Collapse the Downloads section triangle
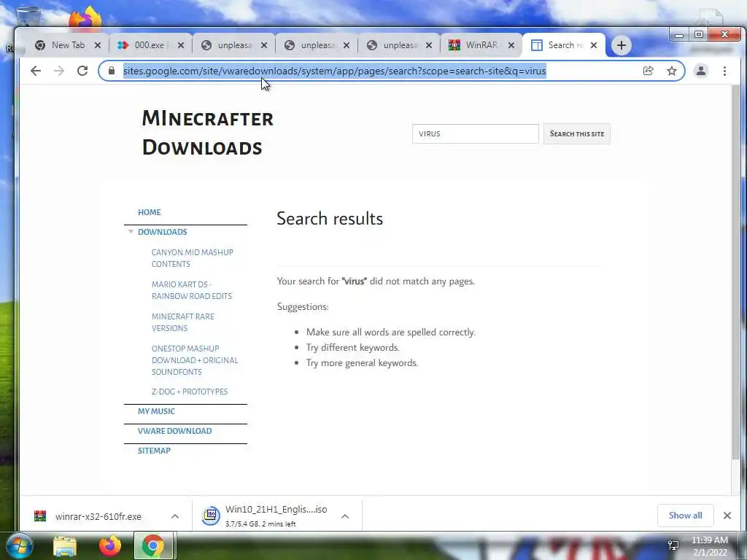The width and height of the screenshot is (747, 560). pos(131,232)
